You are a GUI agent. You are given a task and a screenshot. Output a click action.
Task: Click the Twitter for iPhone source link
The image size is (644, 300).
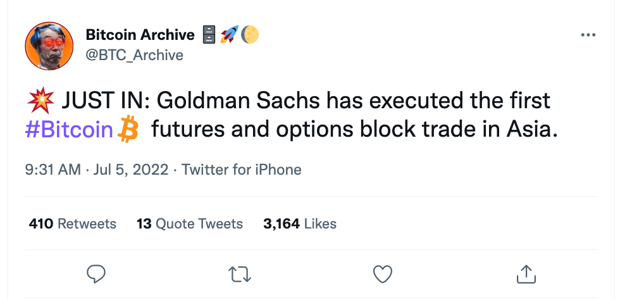tap(242, 170)
